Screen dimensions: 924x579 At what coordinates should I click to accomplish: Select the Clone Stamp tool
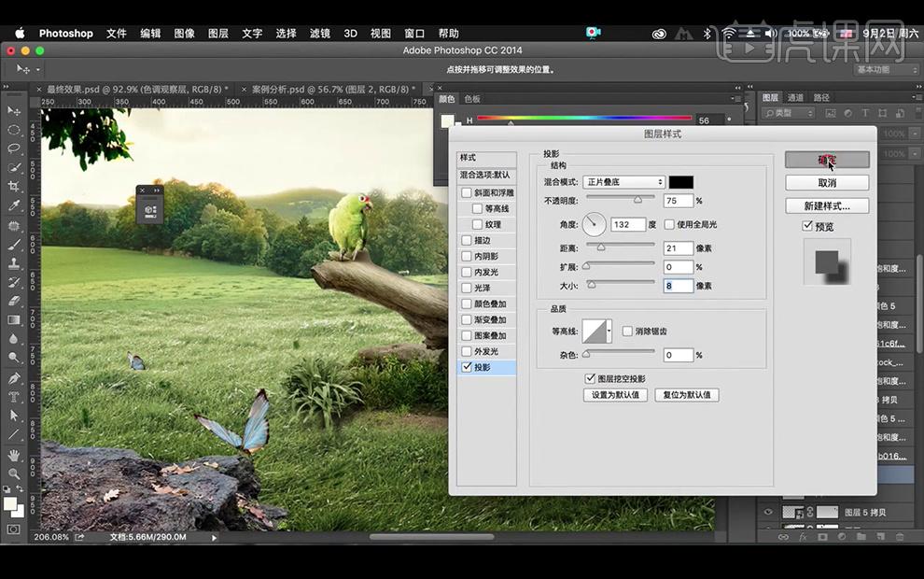click(x=14, y=263)
